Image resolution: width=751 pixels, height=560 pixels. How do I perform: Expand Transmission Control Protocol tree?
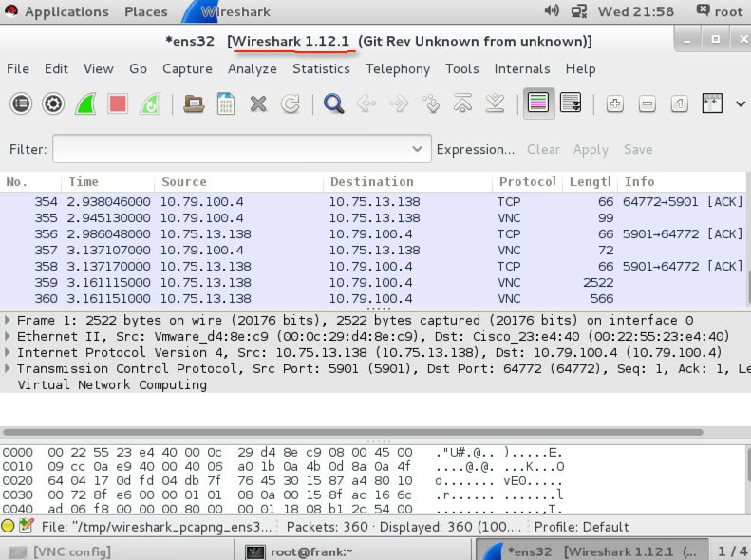[8, 368]
